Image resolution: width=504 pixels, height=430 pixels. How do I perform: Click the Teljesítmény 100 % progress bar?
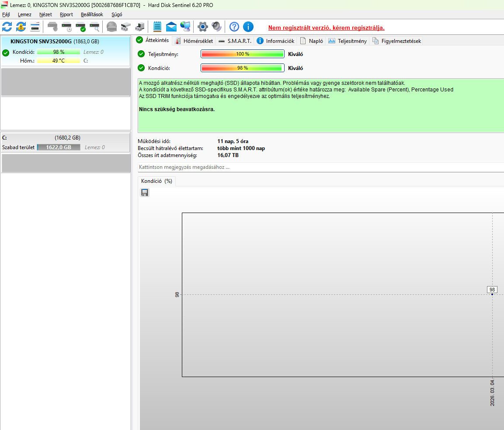coord(243,54)
